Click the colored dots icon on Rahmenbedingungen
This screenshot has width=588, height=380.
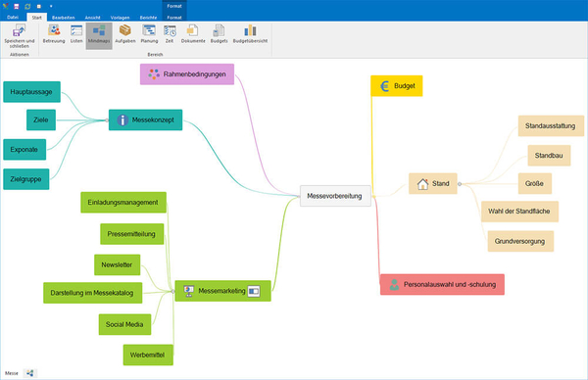(154, 73)
